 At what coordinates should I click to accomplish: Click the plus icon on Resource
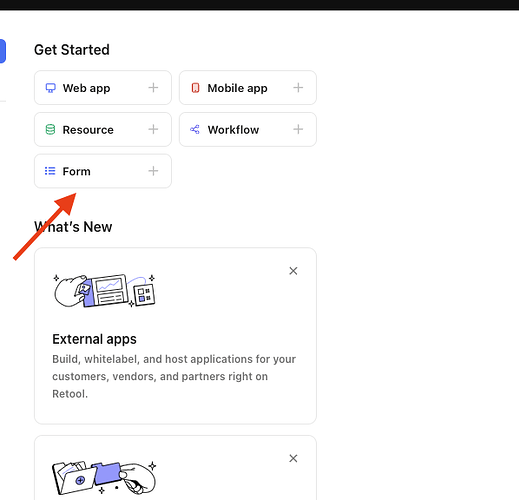pyautogui.click(x=153, y=129)
